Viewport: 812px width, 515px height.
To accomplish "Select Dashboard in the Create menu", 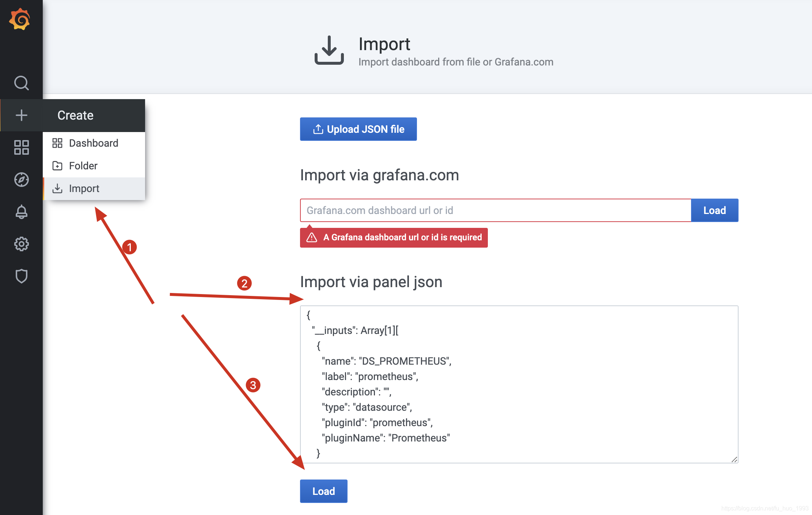I will coord(94,143).
